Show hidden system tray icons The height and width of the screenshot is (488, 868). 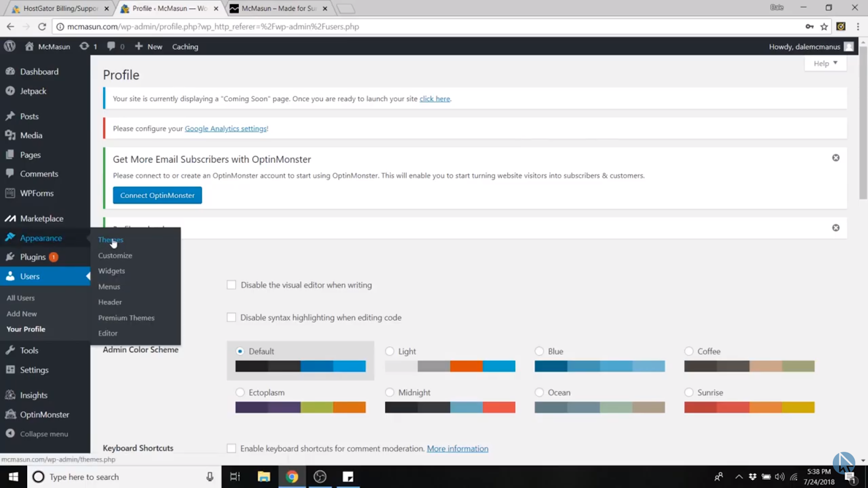tap(738, 477)
